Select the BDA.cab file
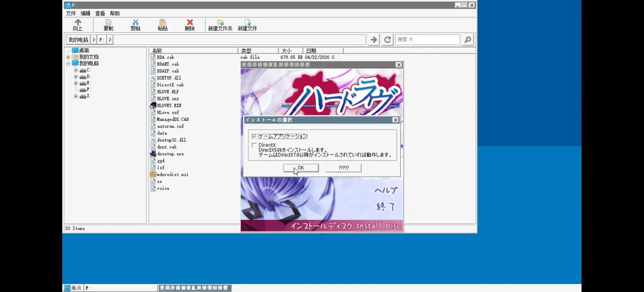This screenshot has height=292, width=644. (165, 57)
